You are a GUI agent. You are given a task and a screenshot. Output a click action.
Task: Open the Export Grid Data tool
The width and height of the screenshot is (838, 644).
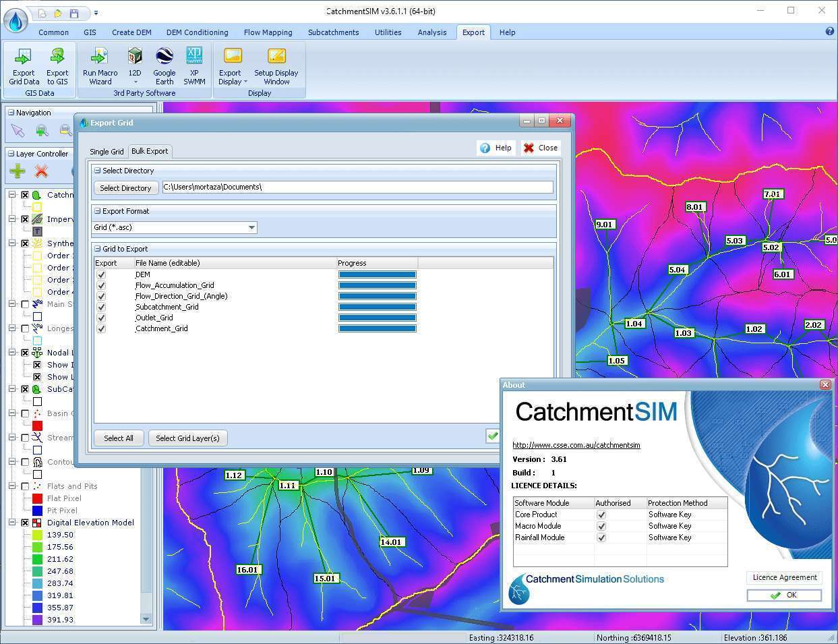(24, 65)
